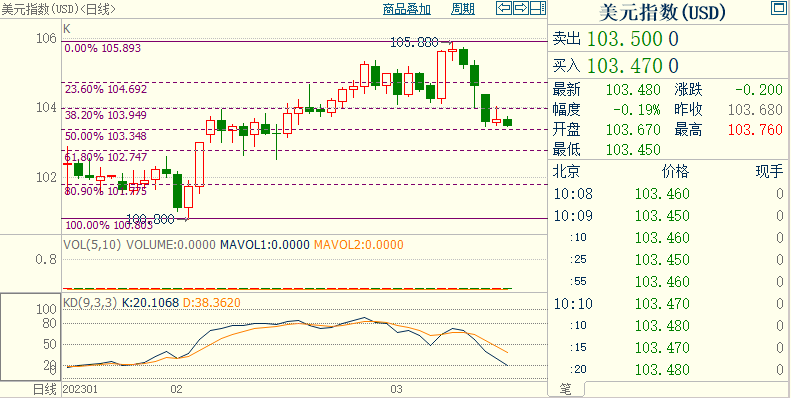Click the 美元指数(USD) panel title
This screenshot has height=398, width=791.
(x=663, y=13)
